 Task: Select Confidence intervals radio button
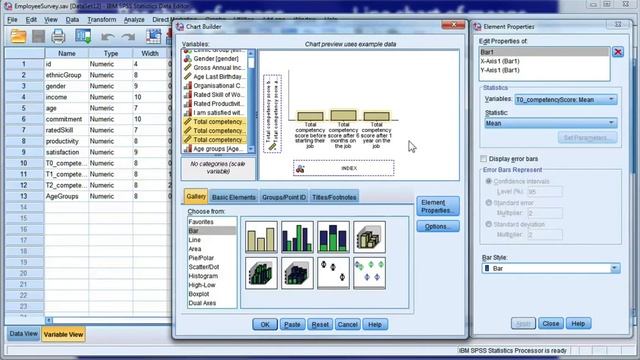pyautogui.click(x=489, y=181)
